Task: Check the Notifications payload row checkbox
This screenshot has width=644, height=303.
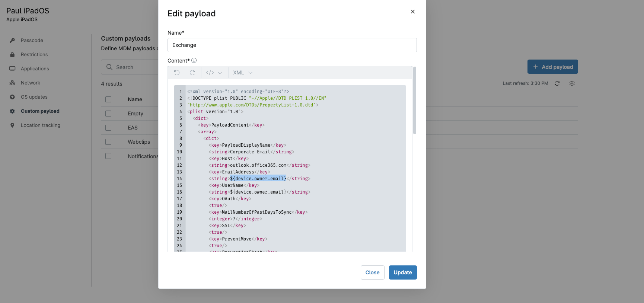Action: click(108, 156)
